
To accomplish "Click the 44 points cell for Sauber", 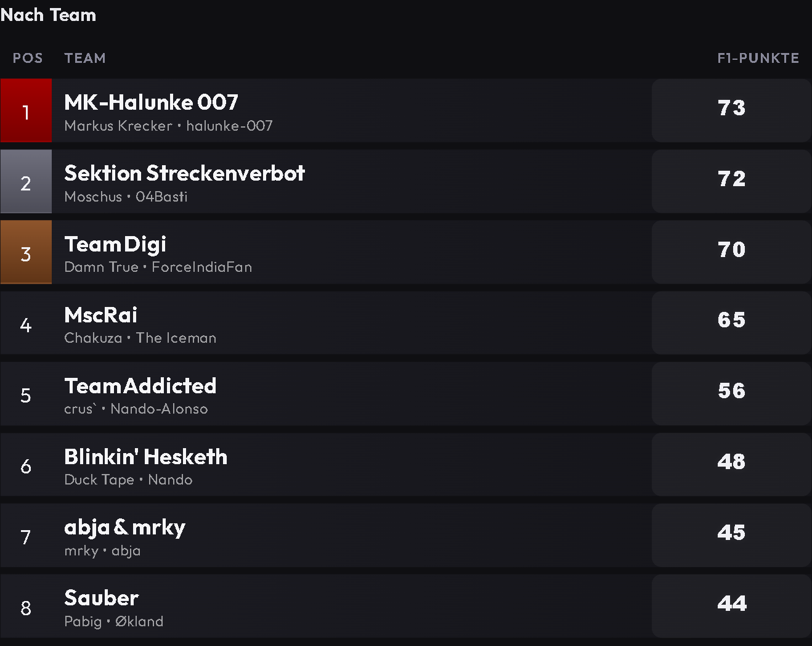I will (x=731, y=607).
